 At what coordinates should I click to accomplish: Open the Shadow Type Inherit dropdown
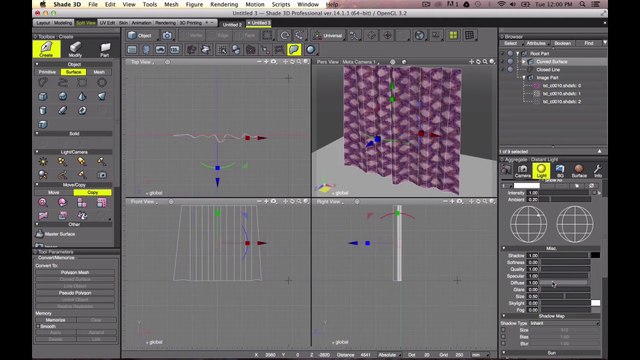(x=564, y=323)
